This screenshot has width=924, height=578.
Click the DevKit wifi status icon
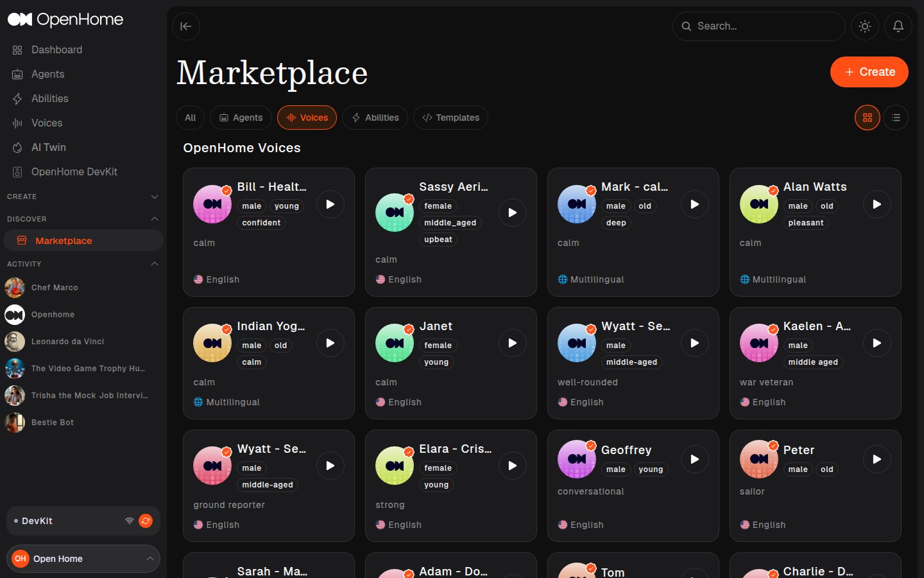(130, 521)
